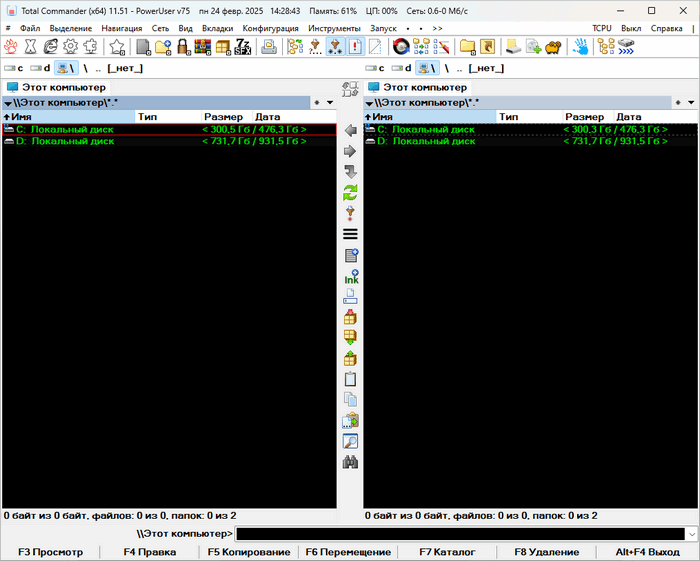
Task: Click drive with blue arrows toolbar icon
Action: point(626,46)
